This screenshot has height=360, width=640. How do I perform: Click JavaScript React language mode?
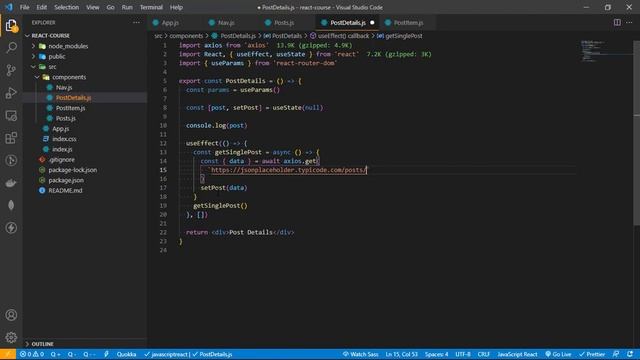[517, 354]
